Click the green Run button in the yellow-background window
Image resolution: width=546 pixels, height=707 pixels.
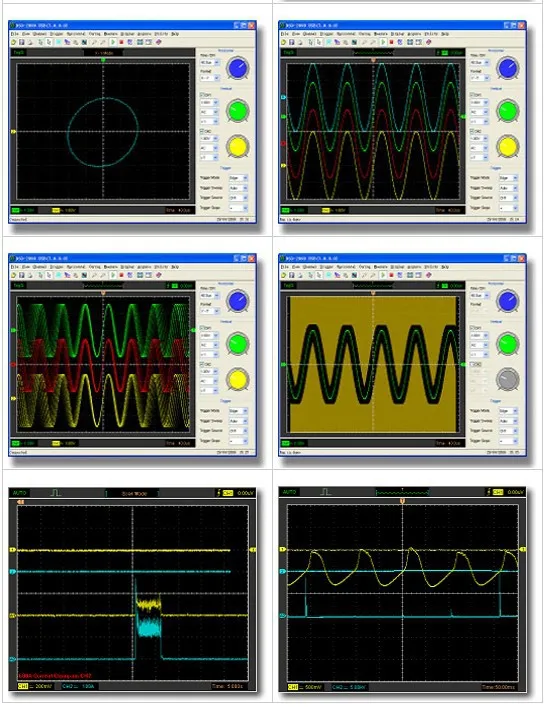(x=383, y=275)
